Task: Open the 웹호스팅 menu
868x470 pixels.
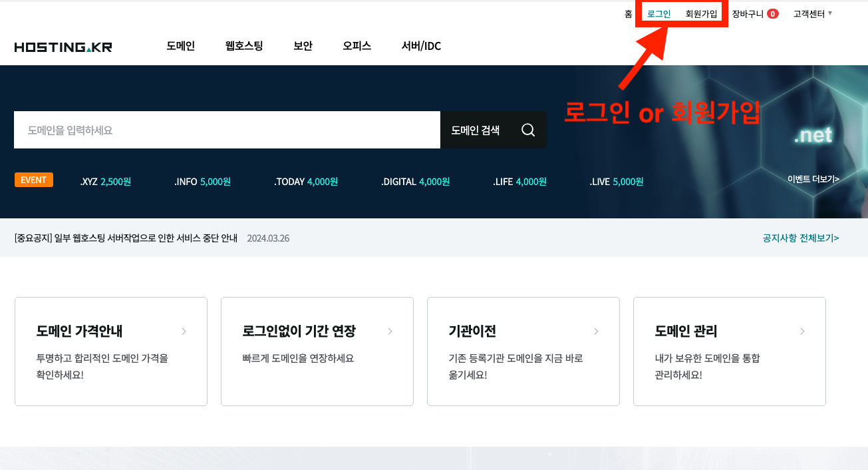Action: (243, 46)
